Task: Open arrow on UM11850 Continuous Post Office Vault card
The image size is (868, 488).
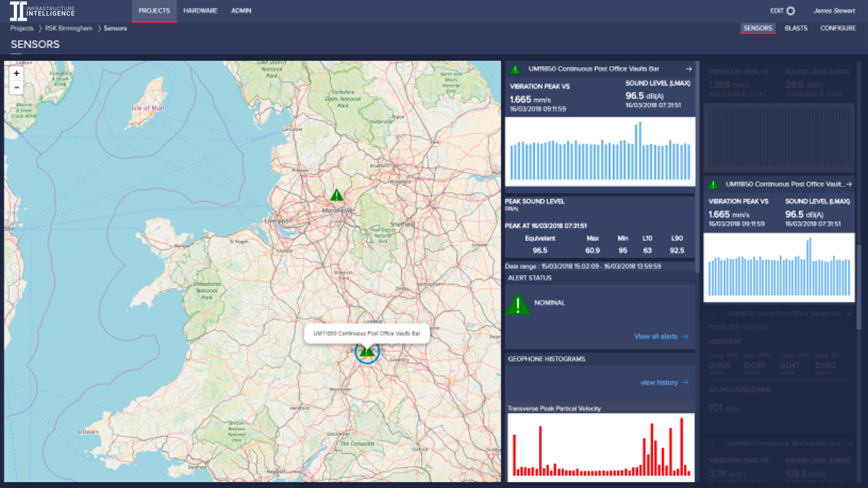Action: pos(849,184)
